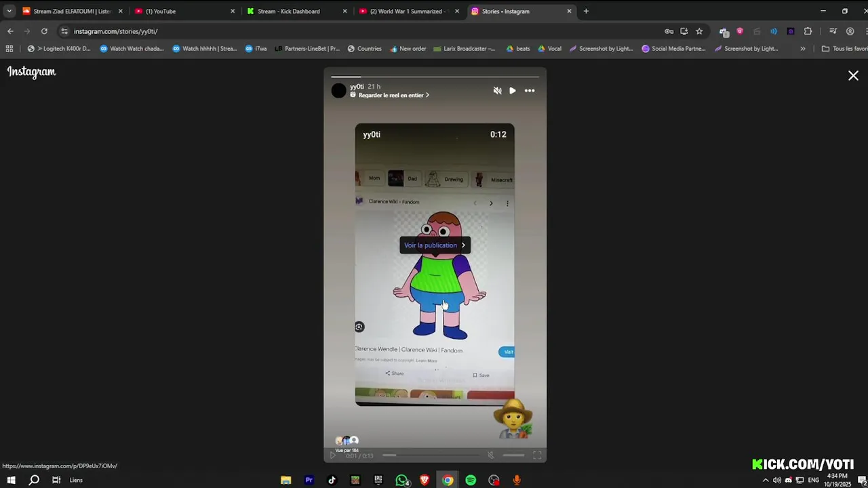The image size is (868, 488).
Task: Click install app icon in address bar
Action: click(684, 31)
